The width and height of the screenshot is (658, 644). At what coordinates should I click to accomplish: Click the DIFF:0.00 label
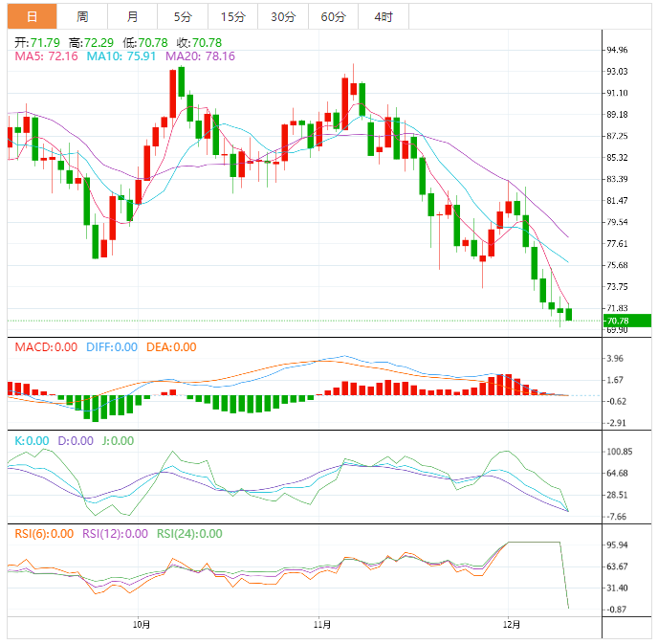click(111, 347)
